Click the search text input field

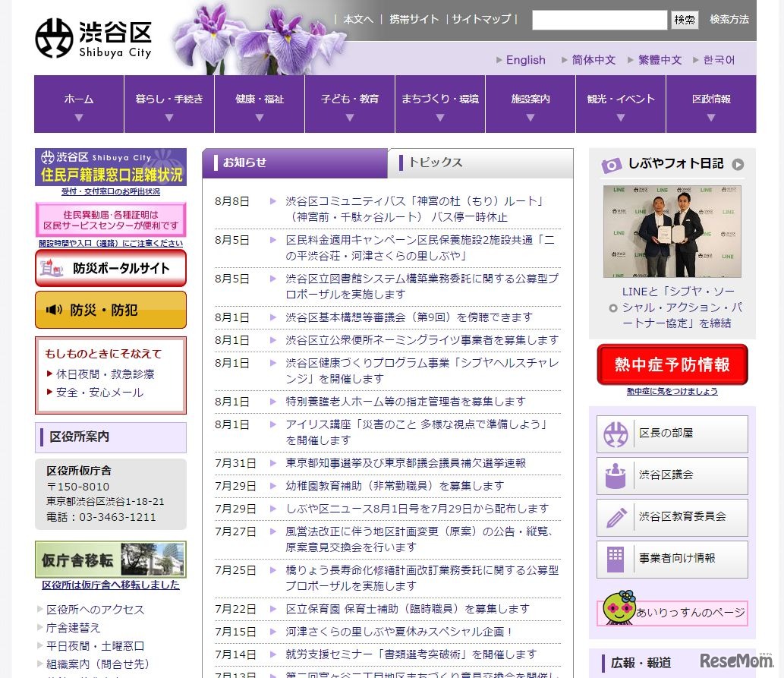pyautogui.click(x=599, y=20)
